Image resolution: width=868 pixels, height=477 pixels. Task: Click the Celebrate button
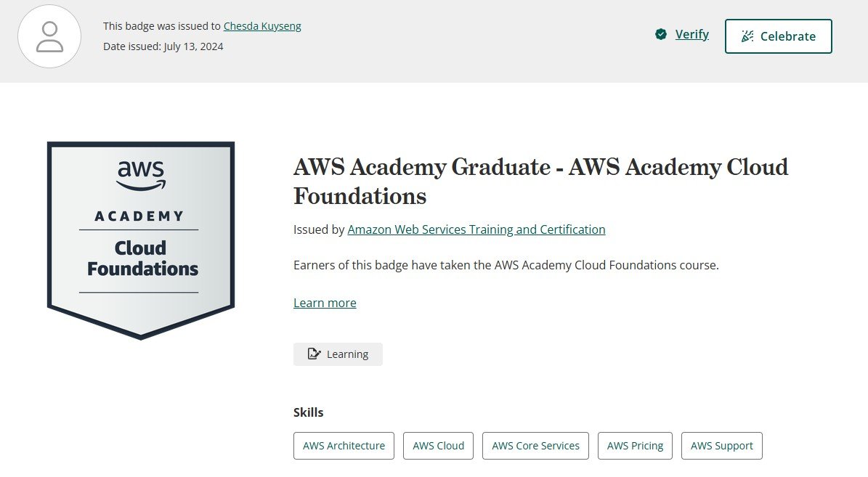pyautogui.click(x=779, y=36)
